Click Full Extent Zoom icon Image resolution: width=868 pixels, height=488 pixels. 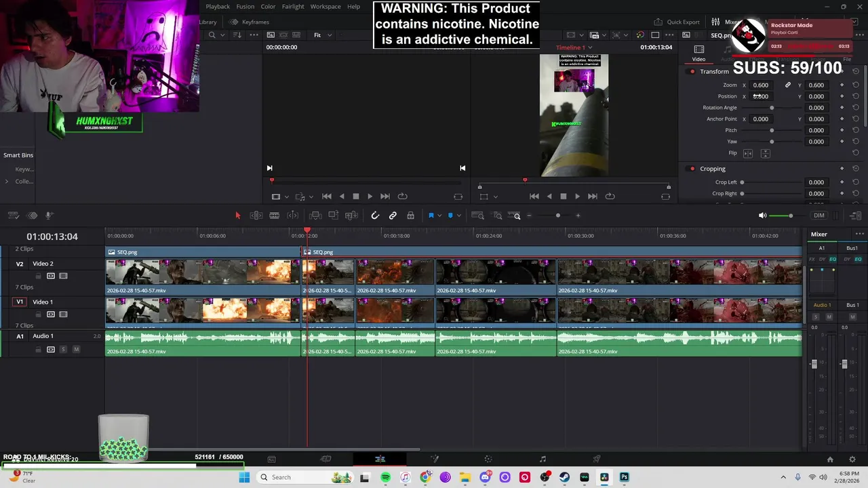tap(477, 216)
